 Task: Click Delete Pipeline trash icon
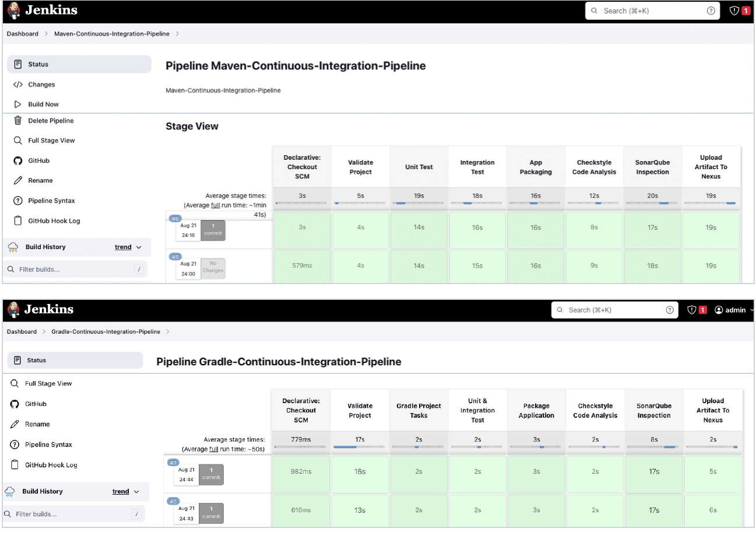[x=17, y=121]
